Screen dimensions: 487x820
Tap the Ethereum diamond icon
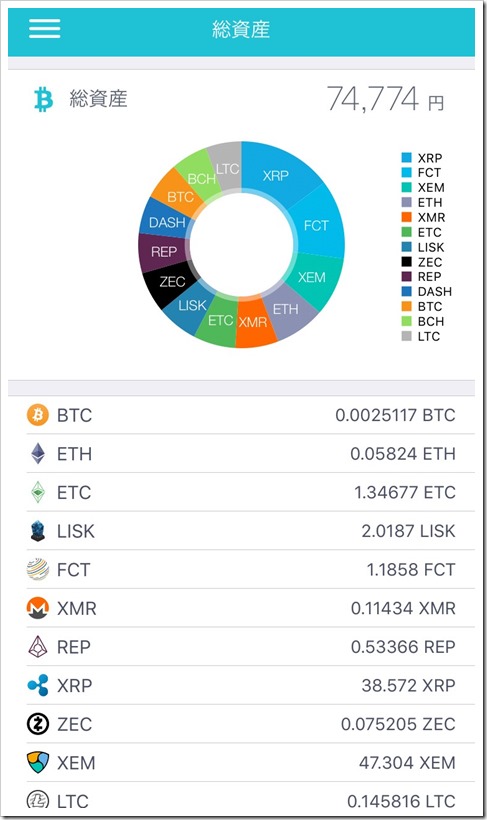tap(38, 453)
